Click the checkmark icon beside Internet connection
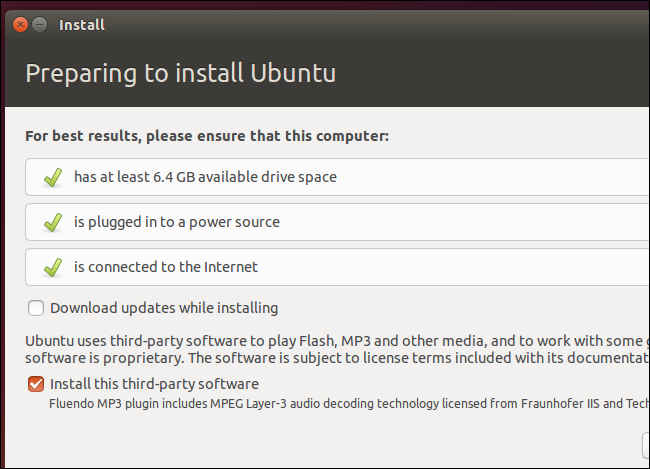Screen dimensions: 650x469 click(x=53, y=268)
